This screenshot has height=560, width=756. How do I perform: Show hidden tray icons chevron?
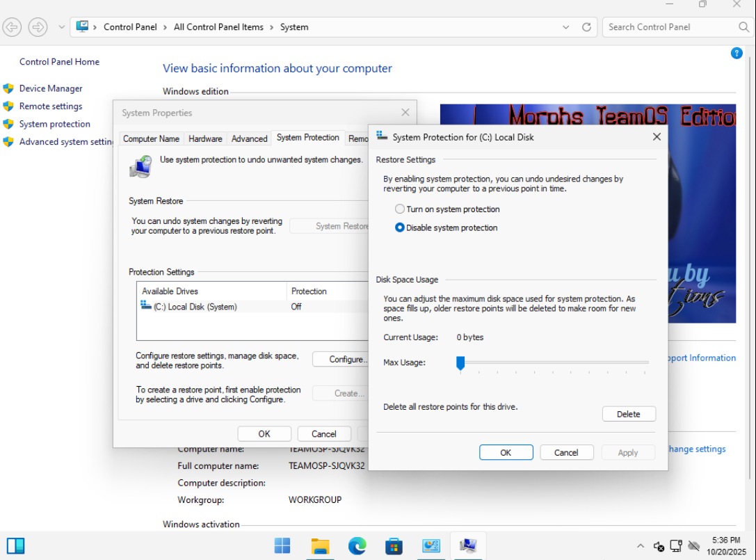(641, 546)
